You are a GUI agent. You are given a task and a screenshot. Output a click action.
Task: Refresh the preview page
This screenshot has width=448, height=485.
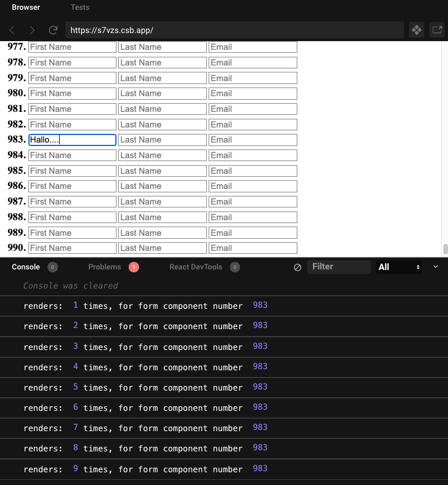click(53, 30)
